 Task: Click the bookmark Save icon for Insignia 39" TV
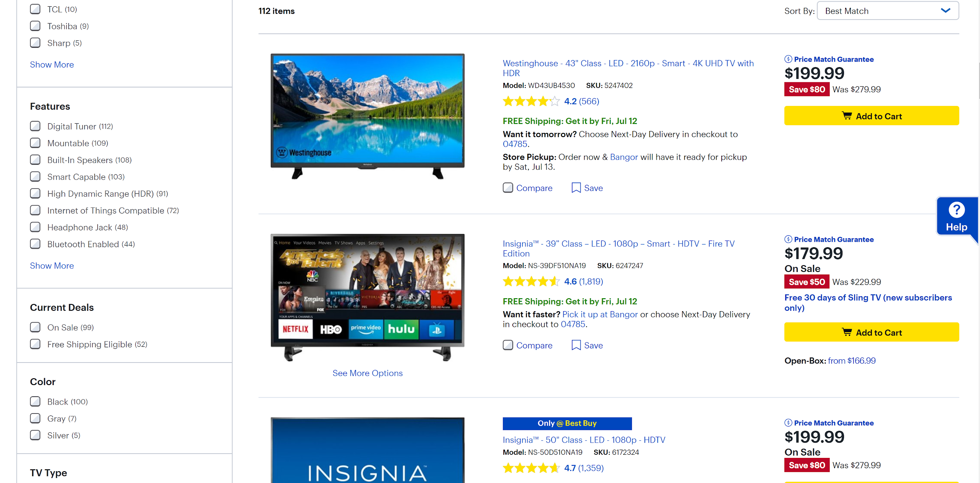click(576, 345)
